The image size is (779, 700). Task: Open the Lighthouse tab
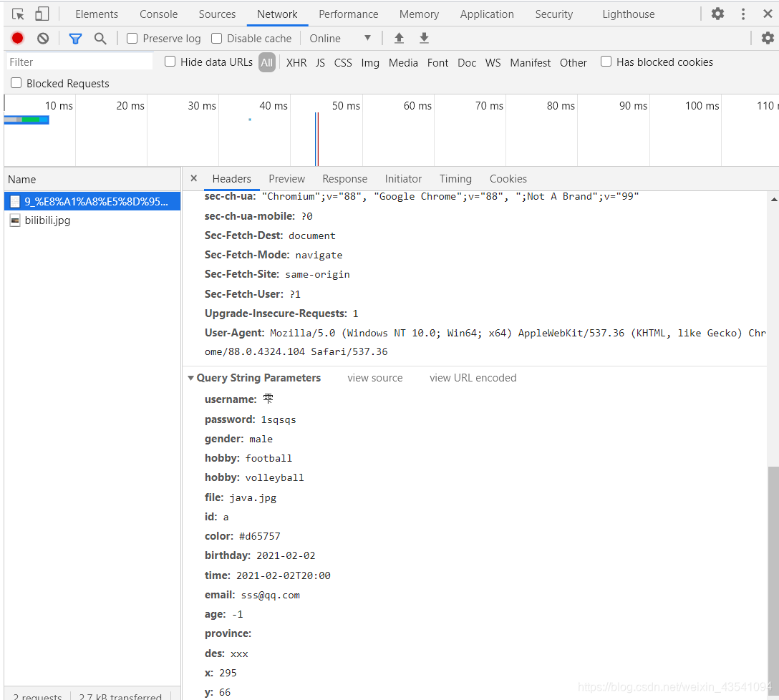click(629, 14)
